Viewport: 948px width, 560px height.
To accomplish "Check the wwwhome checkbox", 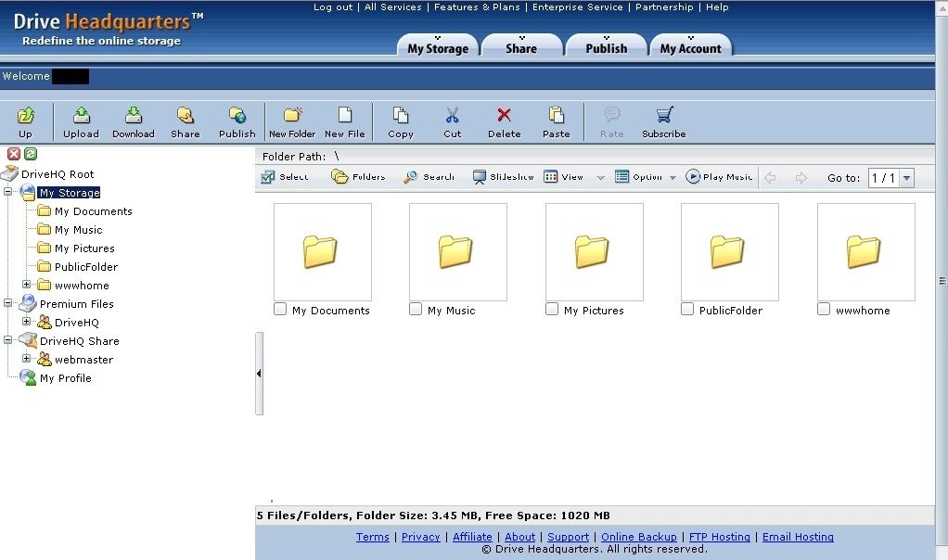I will pyautogui.click(x=824, y=310).
